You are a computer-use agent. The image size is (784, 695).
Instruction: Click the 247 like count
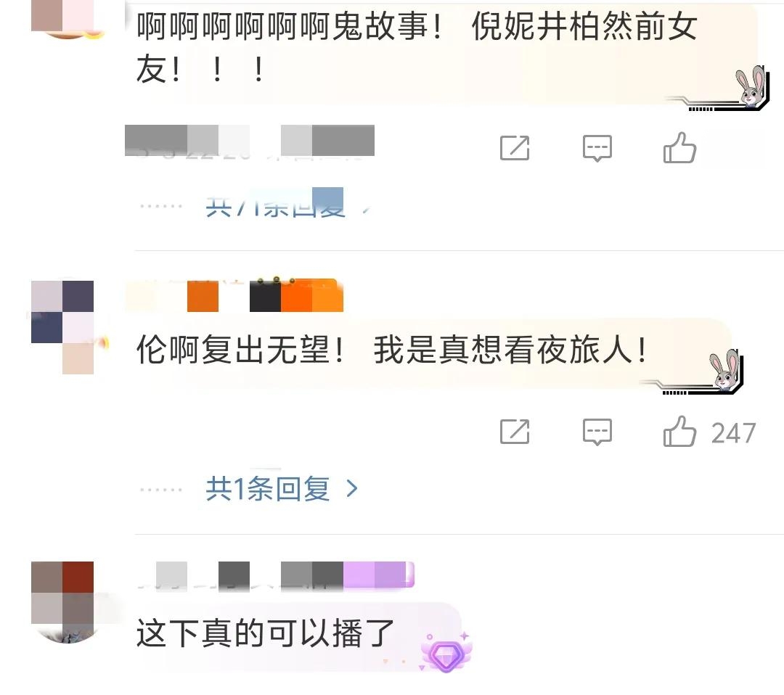pyautogui.click(x=733, y=433)
